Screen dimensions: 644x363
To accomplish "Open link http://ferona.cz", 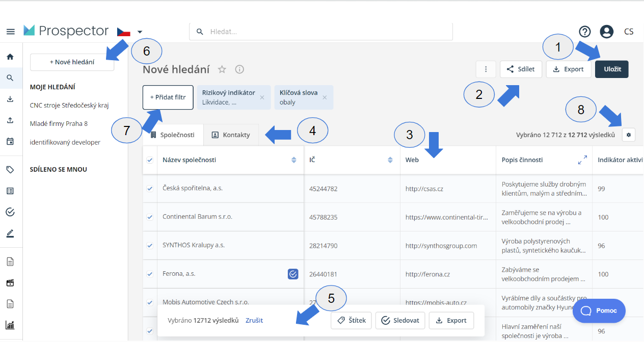I will (x=427, y=274).
